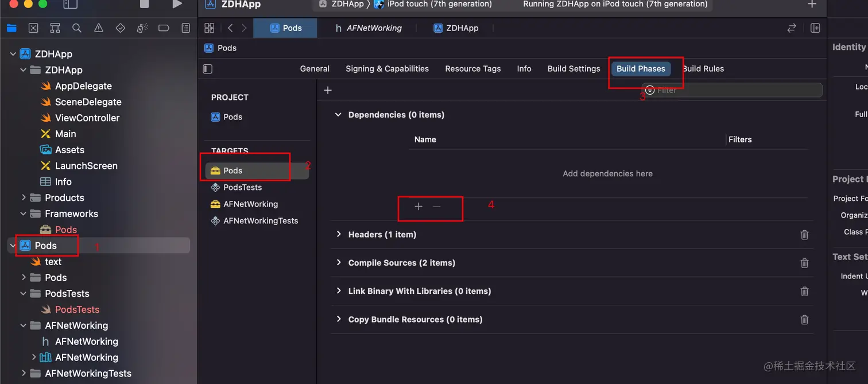Open the Resource Tags tab
The height and width of the screenshot is (384, 868).
point(473,69)
